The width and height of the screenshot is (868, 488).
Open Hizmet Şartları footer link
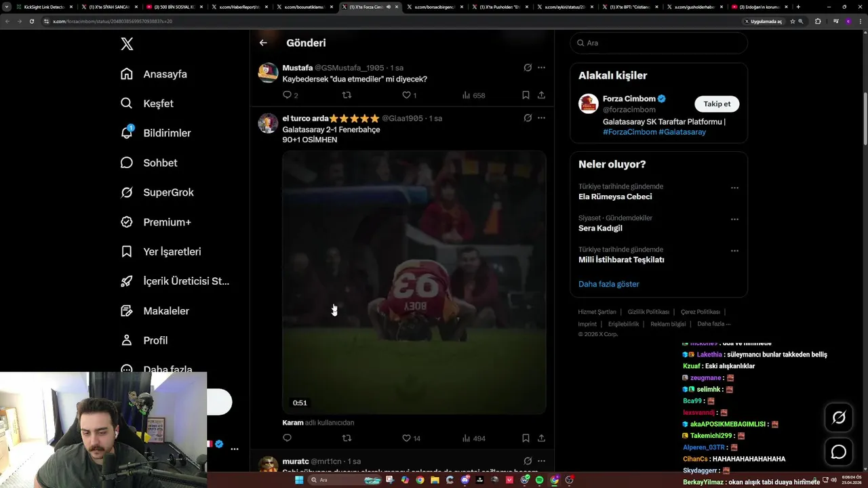[597, 312]
